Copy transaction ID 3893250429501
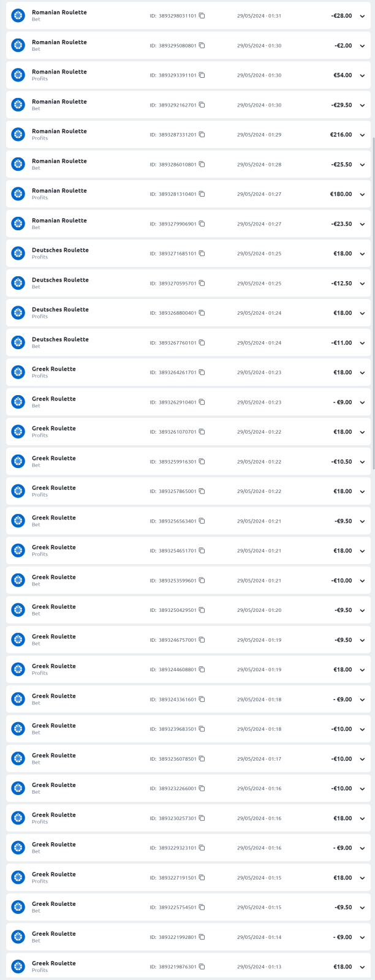375x980 pixels. 202,610
